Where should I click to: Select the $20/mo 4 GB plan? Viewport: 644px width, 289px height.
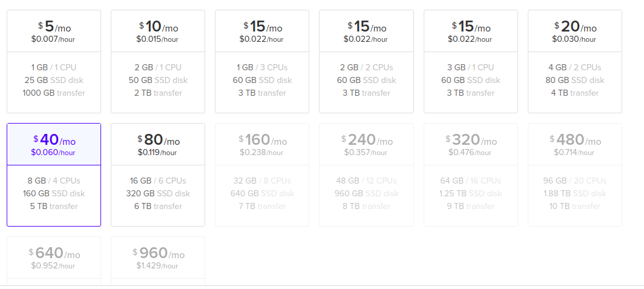point(574,61)
